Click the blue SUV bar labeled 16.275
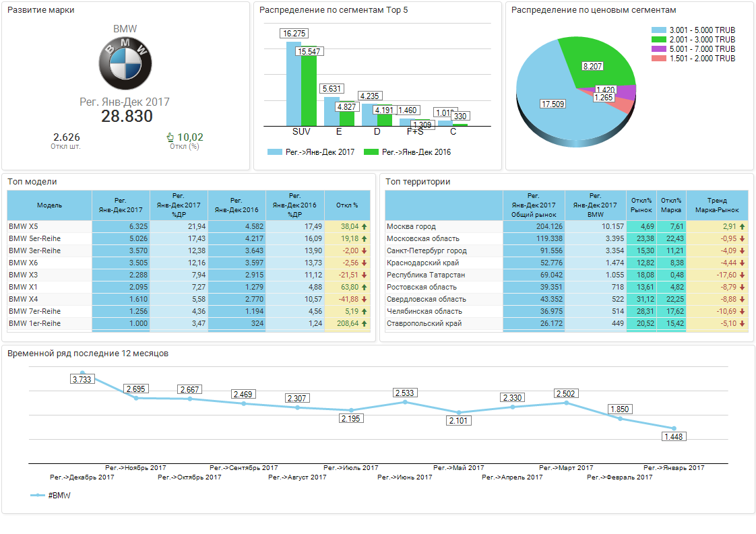The image size is (756, 534). [x=294, y=84]
